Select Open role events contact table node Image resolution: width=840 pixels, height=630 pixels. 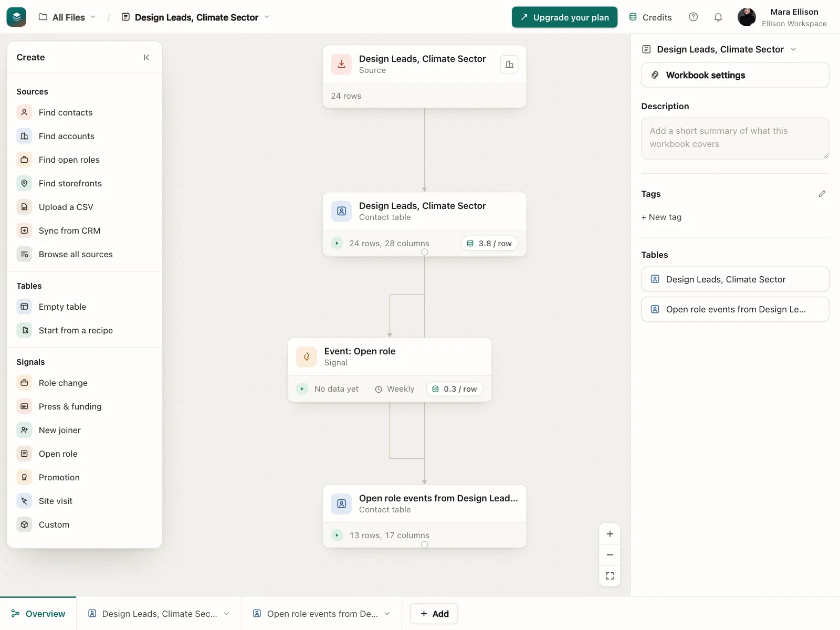(424, 516)
